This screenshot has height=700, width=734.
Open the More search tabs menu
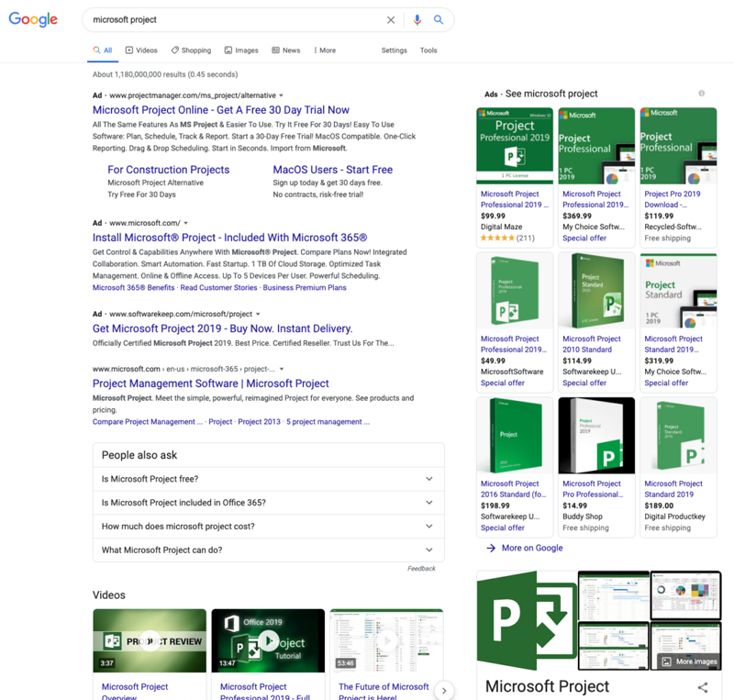pos(325,50)
